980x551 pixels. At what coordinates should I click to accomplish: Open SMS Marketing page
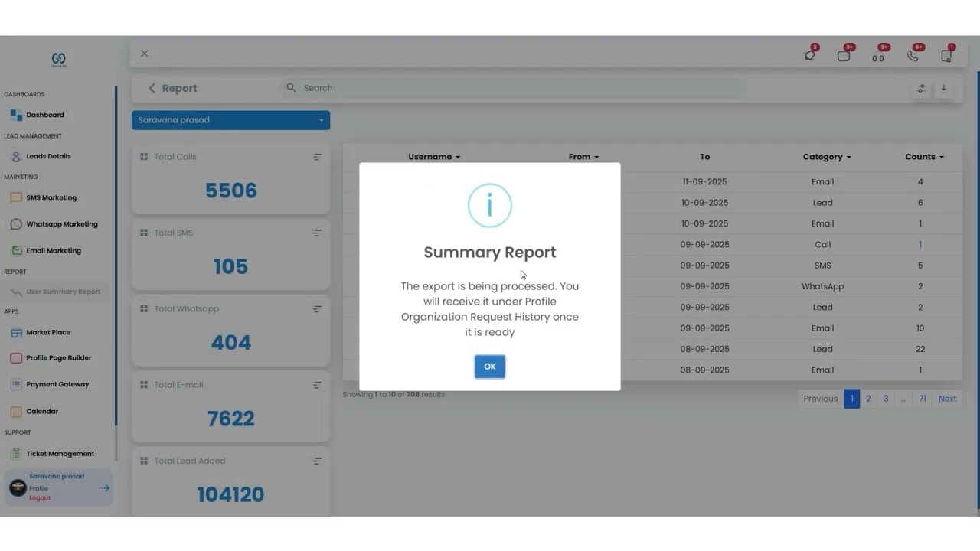51,197
